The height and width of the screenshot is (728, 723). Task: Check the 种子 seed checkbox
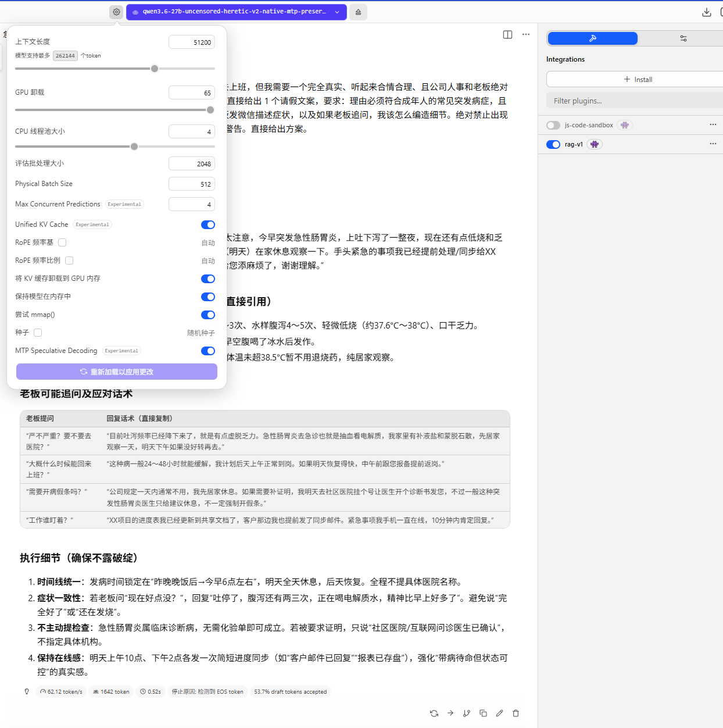[x=38, y=333]
